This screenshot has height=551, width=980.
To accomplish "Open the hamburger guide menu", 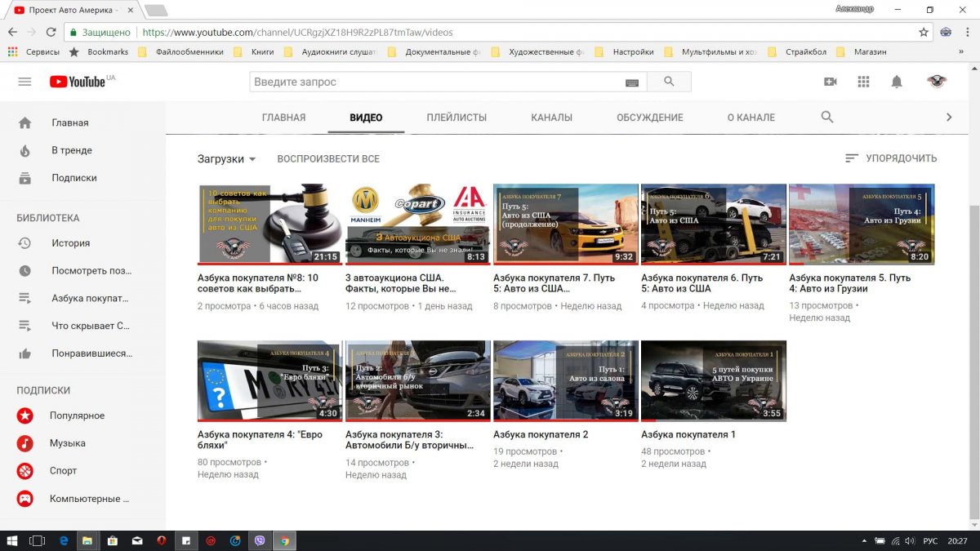I will pos(24,82).
